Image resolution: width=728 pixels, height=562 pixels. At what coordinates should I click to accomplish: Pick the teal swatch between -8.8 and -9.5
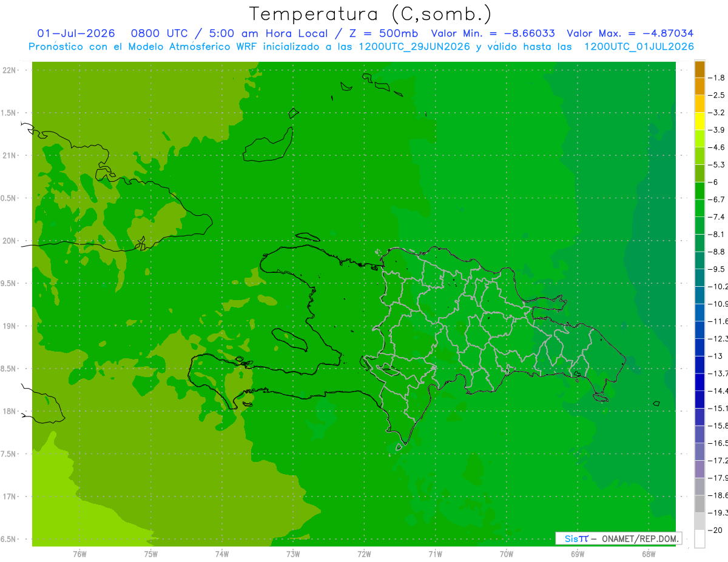click(x=699, y=260)
